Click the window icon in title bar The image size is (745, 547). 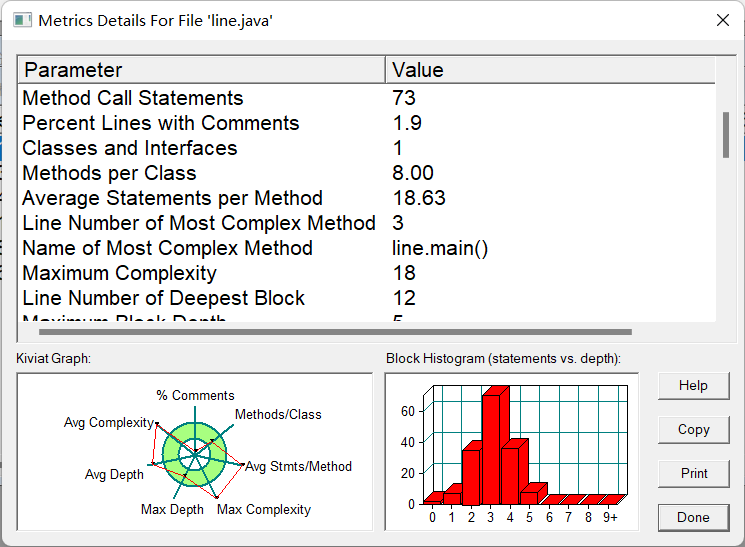pos(22,20)
